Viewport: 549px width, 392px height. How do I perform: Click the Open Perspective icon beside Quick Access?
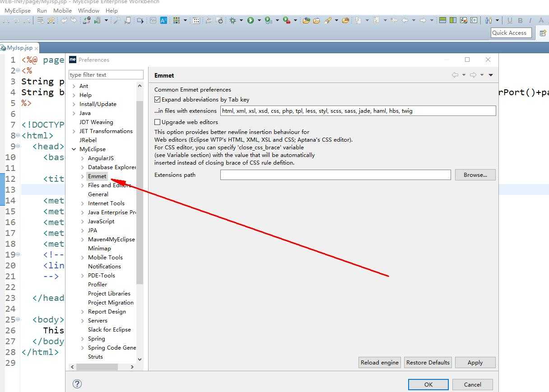(543, 33)
